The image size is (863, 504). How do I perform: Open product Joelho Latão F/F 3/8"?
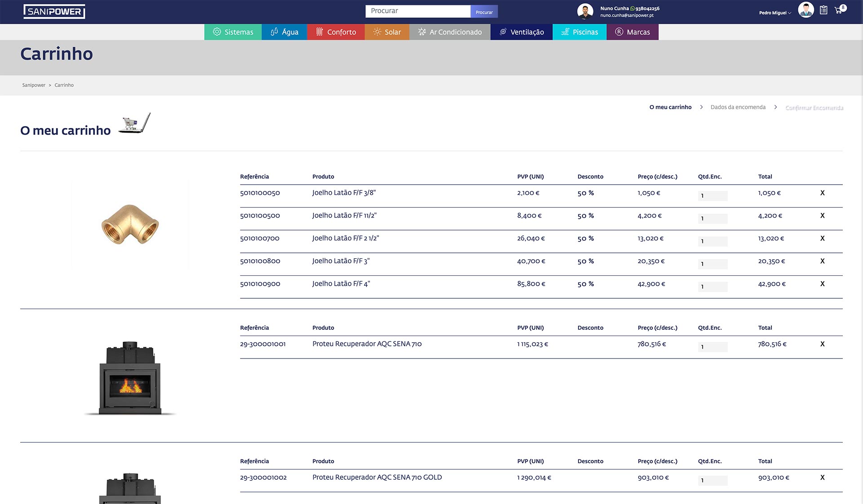click(344, 193)
